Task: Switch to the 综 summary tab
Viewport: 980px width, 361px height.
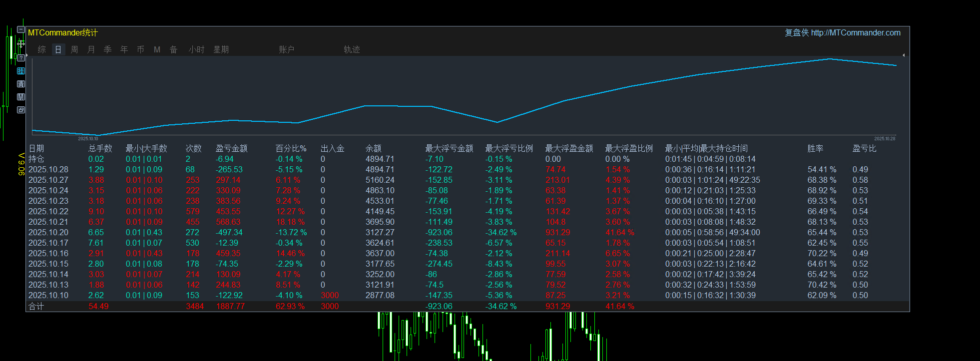Action: click(x=42, y=49)
